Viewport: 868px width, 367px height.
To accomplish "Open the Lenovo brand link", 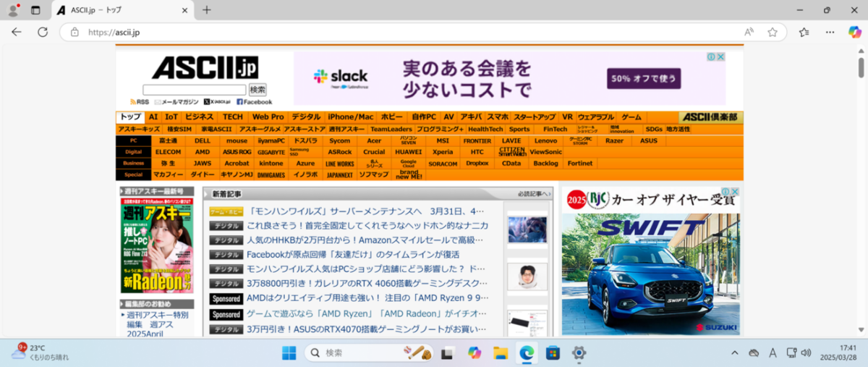I will pos(546,140).
